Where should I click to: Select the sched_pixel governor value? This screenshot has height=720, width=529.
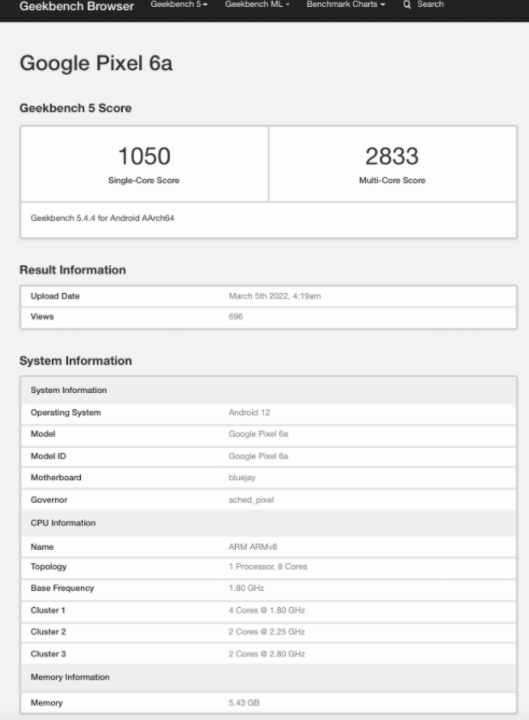tap(251, 500)
